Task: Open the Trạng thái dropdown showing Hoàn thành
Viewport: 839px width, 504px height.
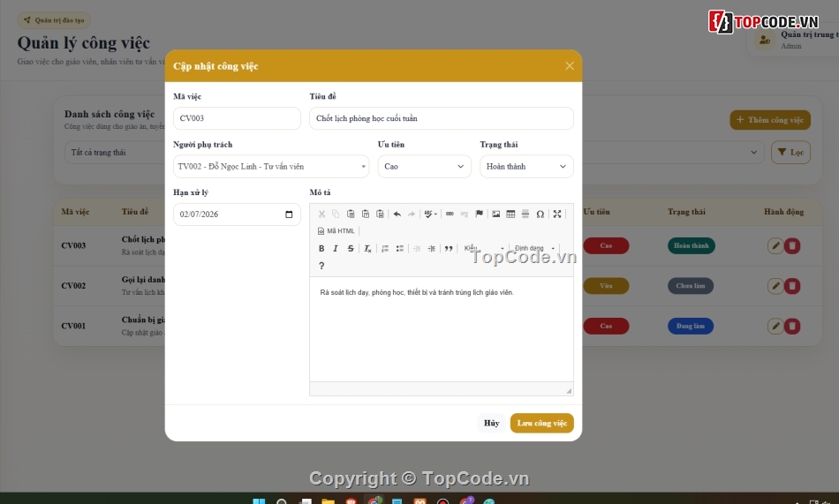Action: click(526, 167)
